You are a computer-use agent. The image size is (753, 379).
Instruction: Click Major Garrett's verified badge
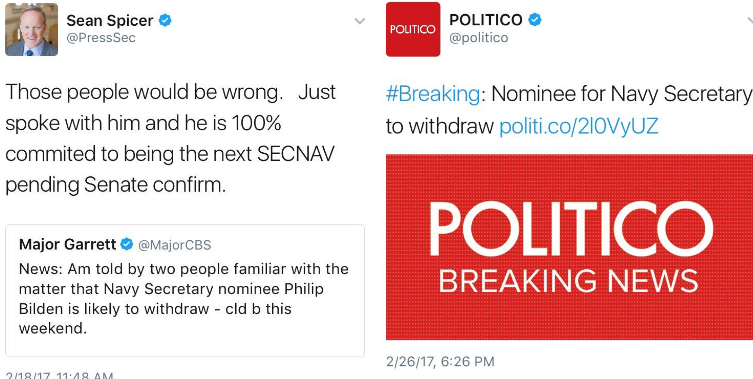[x=127, y=245]
